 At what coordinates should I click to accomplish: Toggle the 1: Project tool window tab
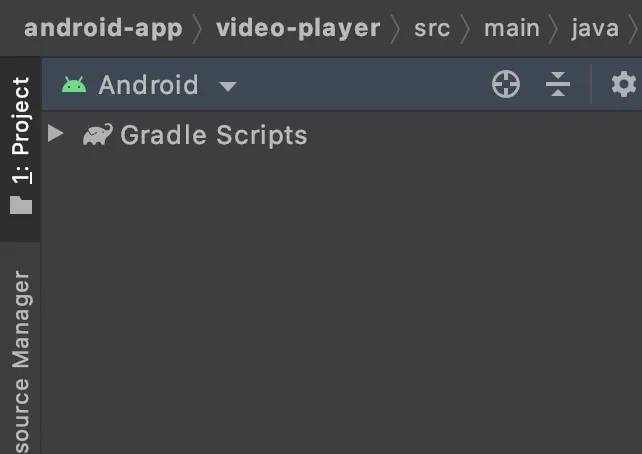pyautogui.click(x=20, y=130)
